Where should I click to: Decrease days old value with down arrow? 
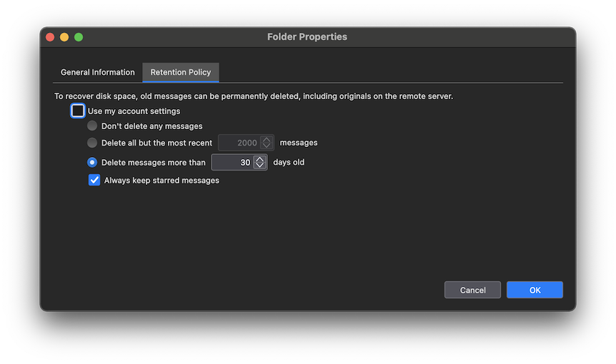click(x=260, y=166)
